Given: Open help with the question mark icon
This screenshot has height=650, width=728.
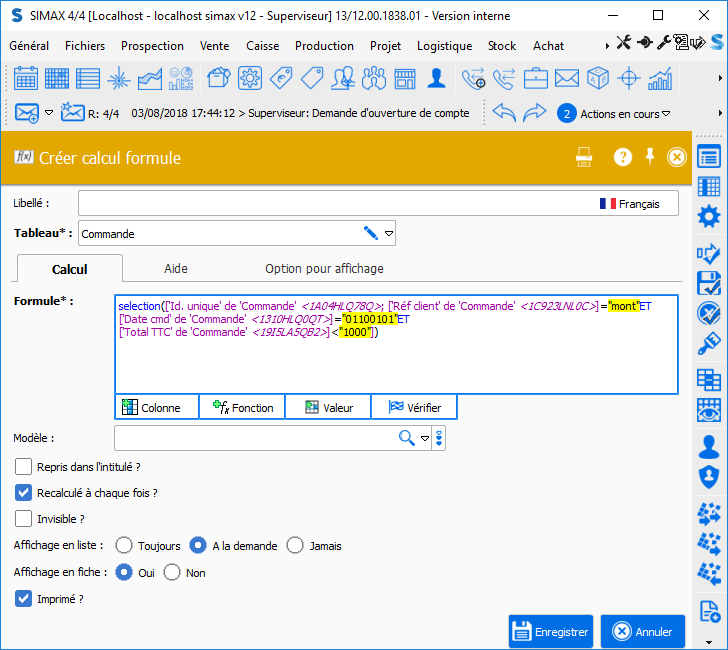Looking at the screenshot, I should click(623, 157).
